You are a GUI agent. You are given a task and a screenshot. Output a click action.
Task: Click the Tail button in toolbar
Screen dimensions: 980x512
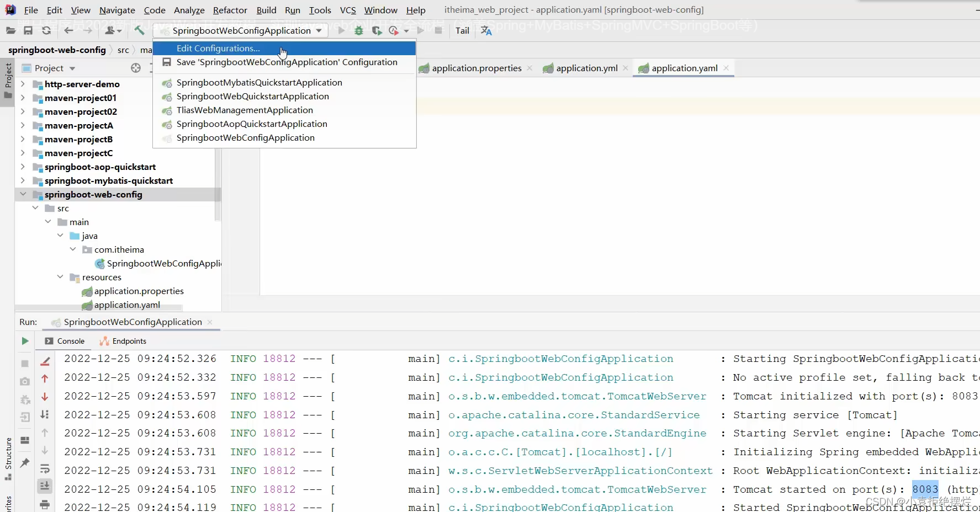(463, 31)
